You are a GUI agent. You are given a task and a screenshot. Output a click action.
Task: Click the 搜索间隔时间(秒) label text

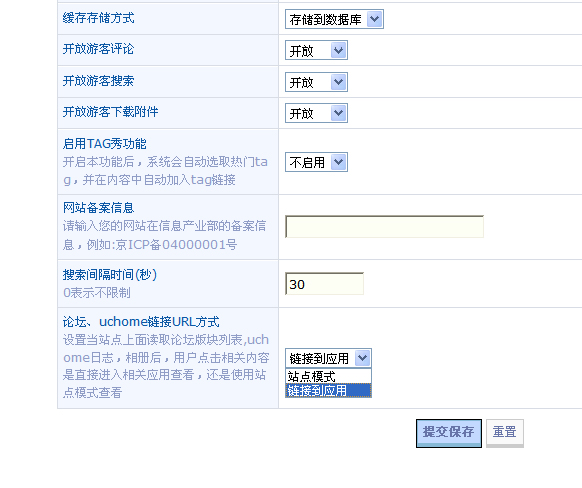(110, 275)
